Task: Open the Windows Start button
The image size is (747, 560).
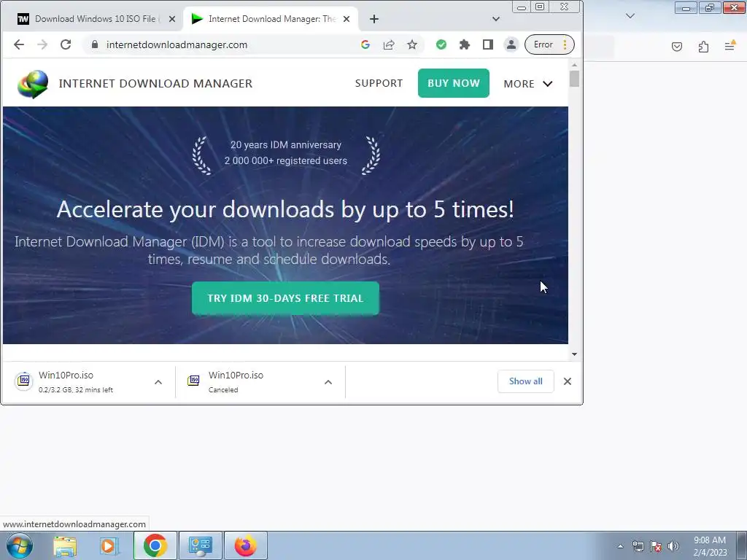Action: click(20, 545)
